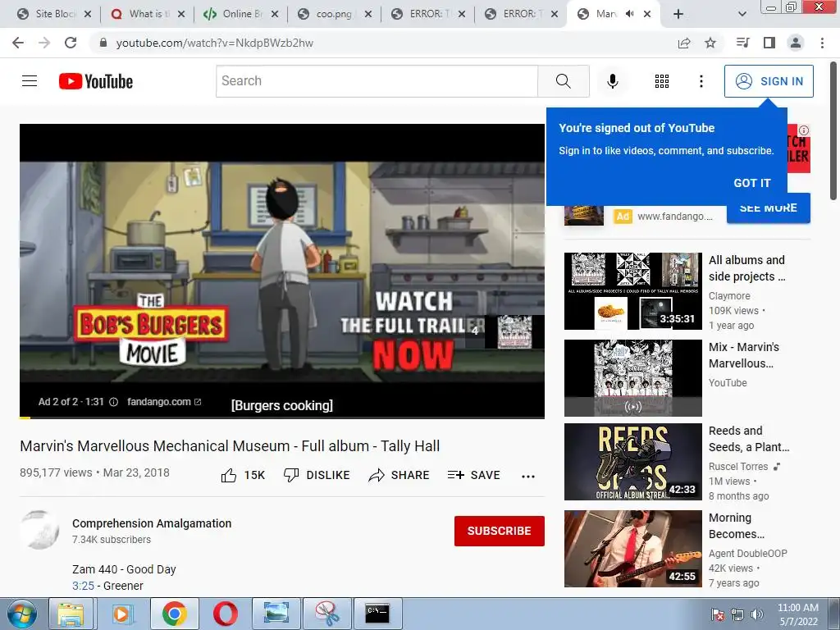
Task: Open SHARE options for the video
Action: (x=399, y=475)
